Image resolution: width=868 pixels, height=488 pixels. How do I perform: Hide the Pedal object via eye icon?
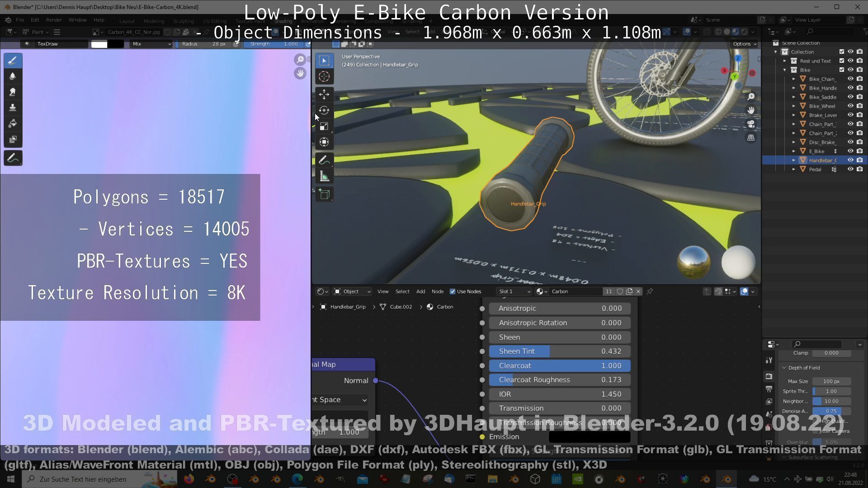(850, 169)
